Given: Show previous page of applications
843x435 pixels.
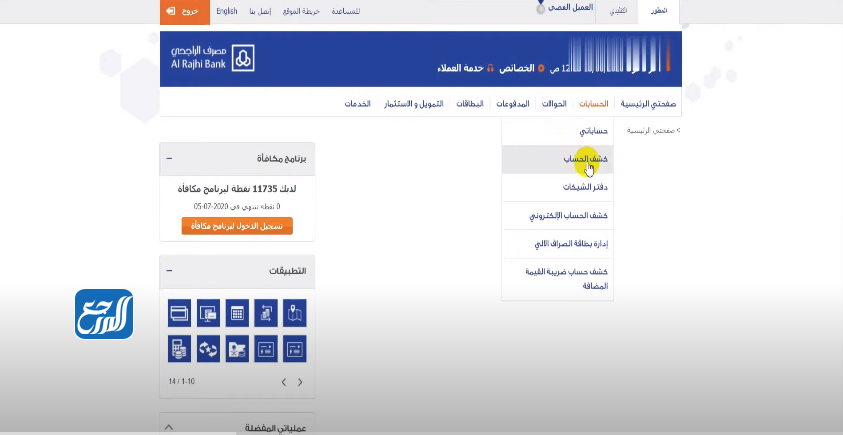Looking at the screenshot, I should 284,382.
